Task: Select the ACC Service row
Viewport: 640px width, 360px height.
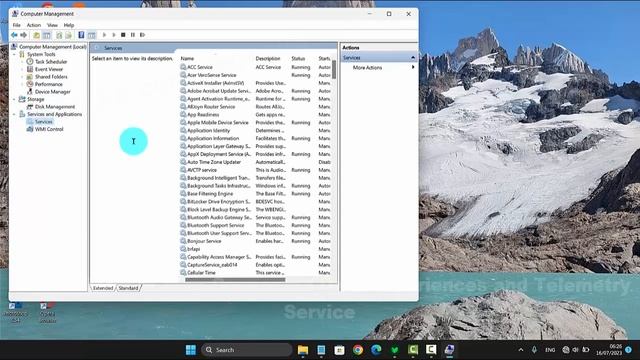Action: (x=255, y=67)
